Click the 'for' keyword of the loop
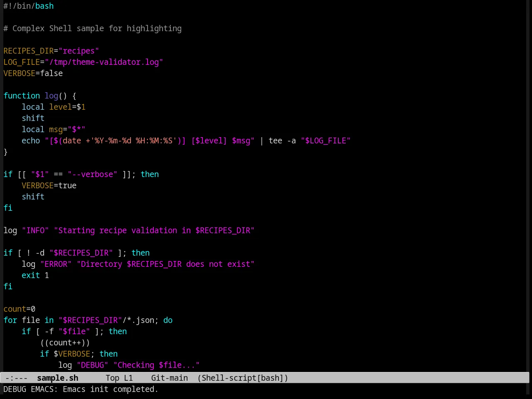Viewport: 532px width, 399px height. 10,320
